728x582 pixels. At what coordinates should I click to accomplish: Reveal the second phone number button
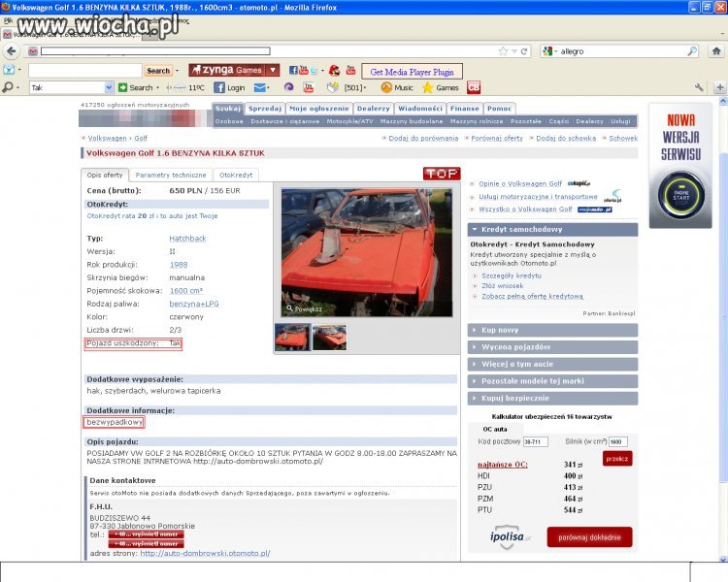coord(146,543)
